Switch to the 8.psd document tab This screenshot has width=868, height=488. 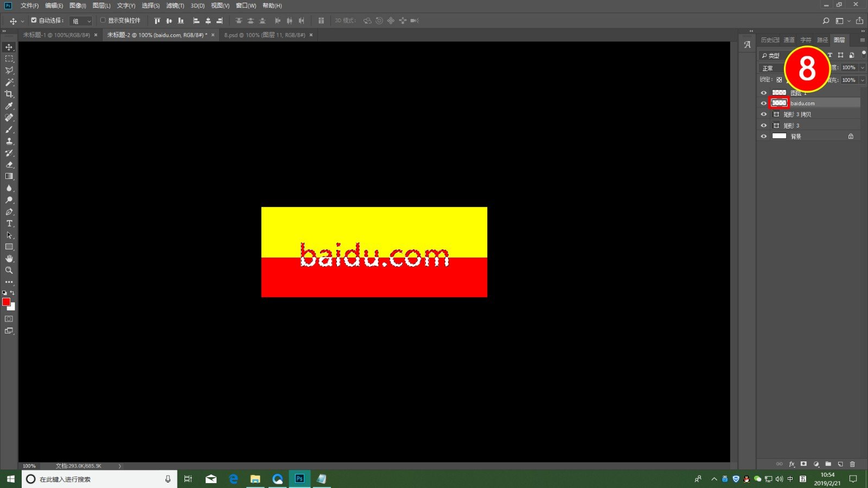pyautogui.click(x=262, y=35)
